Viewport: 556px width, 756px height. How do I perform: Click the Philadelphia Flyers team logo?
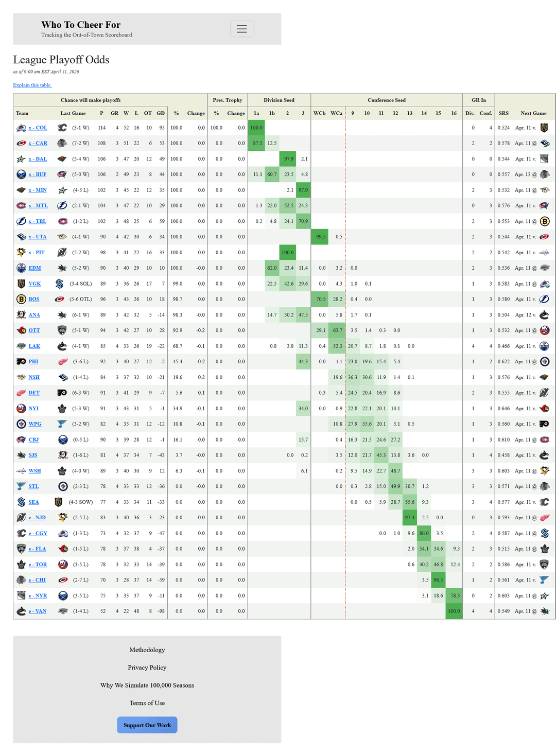tap(21, 362)
